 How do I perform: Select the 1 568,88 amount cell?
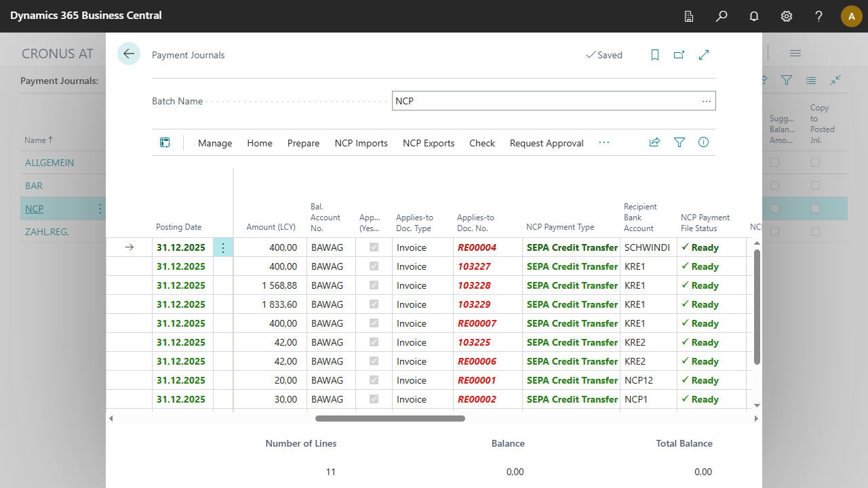(270, 285)
